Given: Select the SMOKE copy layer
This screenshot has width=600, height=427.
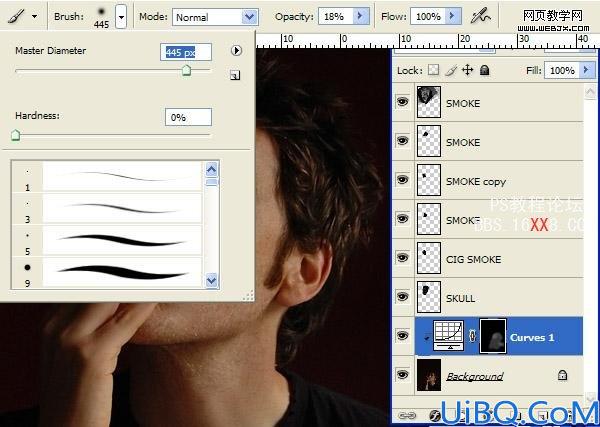Looking at the screenshot, I should [499, 181].
